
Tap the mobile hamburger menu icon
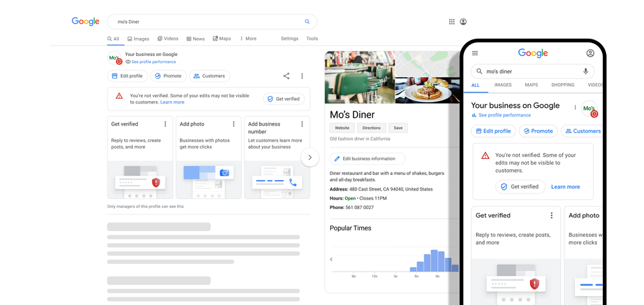pyautogui.click(x=475, y=53)
